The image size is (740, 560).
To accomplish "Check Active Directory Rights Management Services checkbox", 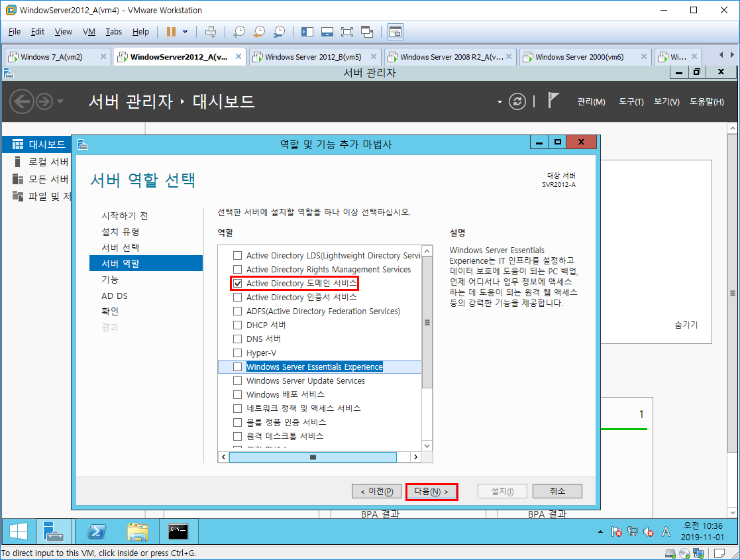I will [x=237, y=270].
